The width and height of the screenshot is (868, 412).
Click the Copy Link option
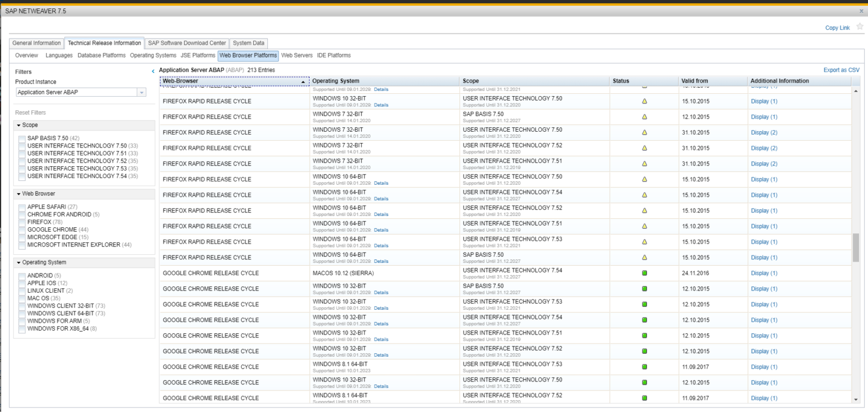(837, 27)
